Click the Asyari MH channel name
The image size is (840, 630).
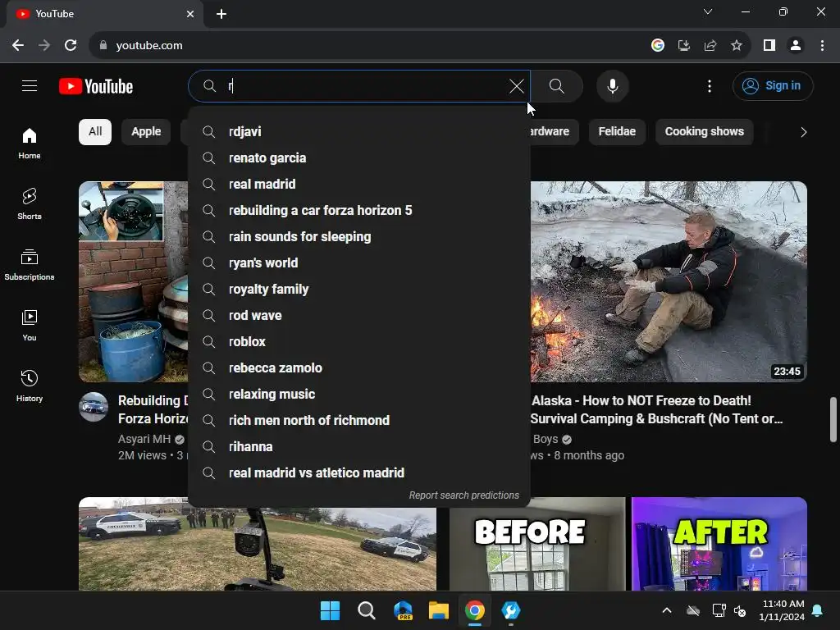(144, 440)
